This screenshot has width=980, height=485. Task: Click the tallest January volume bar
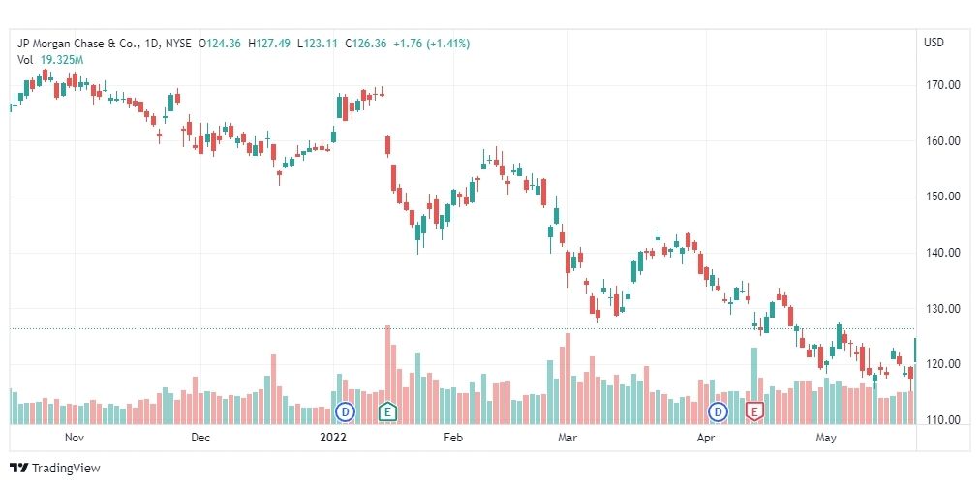pyautogui.click(x=387, y=374)
